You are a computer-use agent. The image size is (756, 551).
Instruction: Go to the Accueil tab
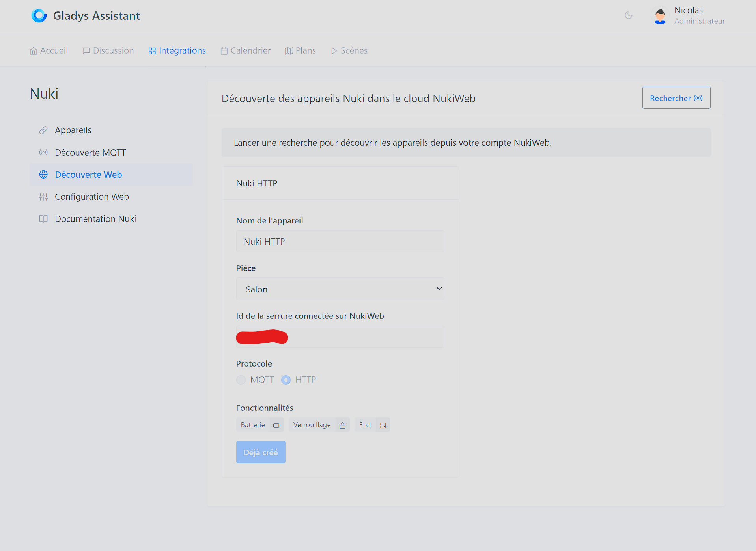pos(49,51)
